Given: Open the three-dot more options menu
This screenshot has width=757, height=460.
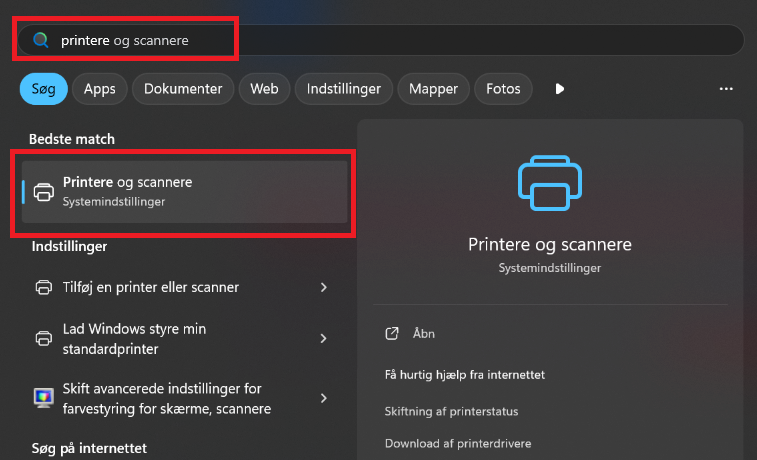Looking at the screenshot, I should (x=726, y=89).
